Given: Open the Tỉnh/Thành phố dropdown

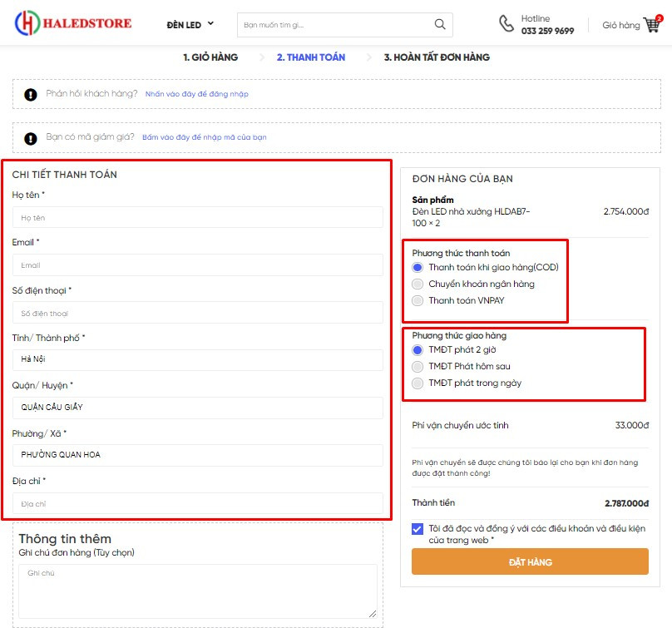Looking at the screenshot, I should [198, 360].
